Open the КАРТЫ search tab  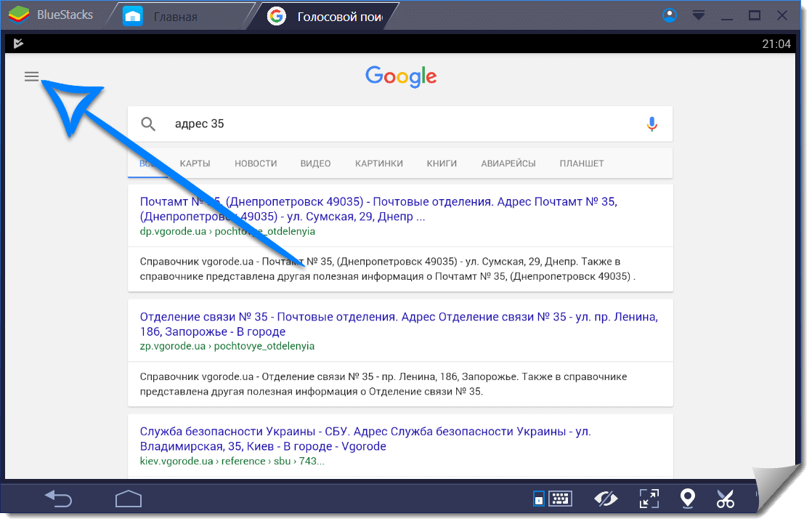pyautogui.click(x=195, y=164)
